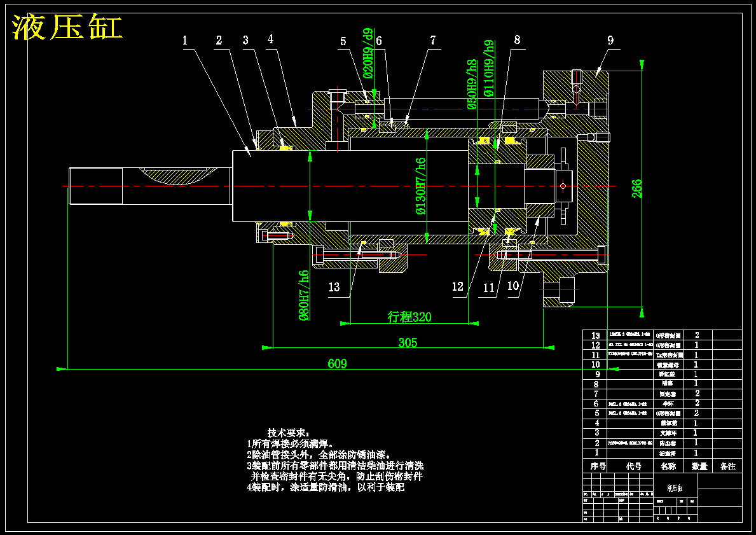Click the 266 vertical dimension
This screenshot has width=756, height=535.
pyautogui.click(x=637, y=189)
